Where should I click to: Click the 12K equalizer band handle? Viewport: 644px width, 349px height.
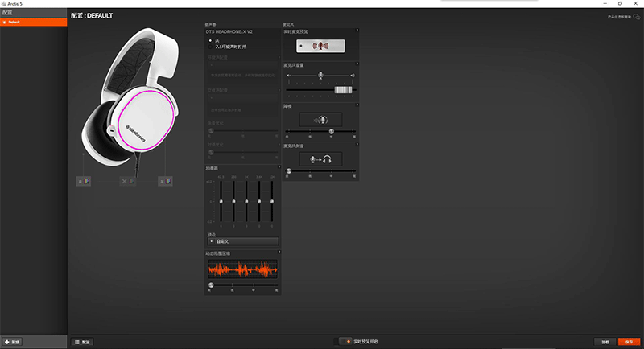pyautogui.click(x=272, y=201)
